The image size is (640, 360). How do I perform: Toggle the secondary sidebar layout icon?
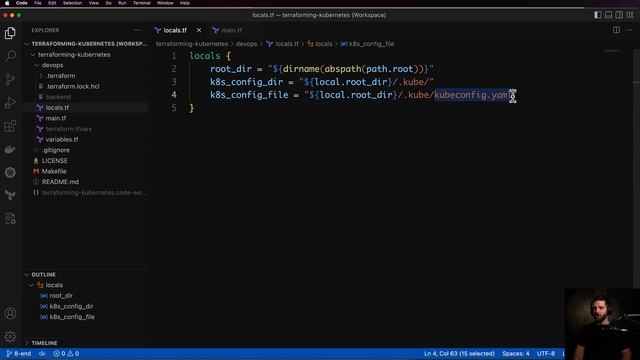pyautogui.click(x=619, y=15)
